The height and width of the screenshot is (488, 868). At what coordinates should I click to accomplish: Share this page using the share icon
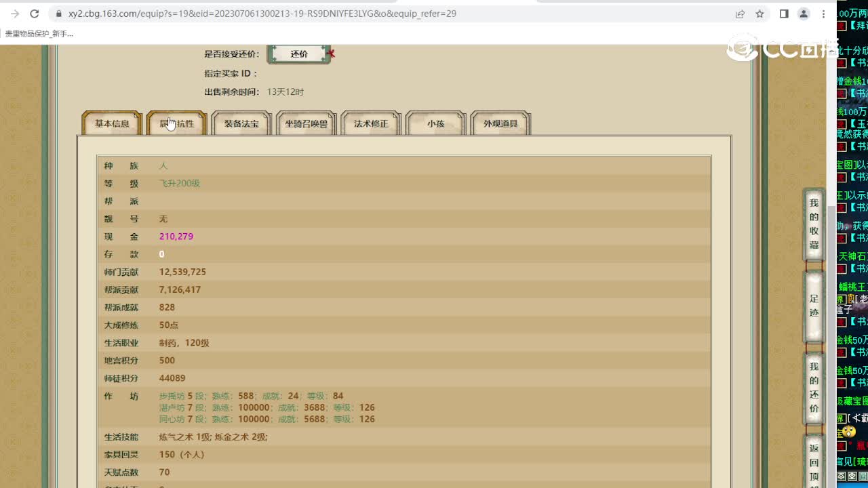[740, 14]
